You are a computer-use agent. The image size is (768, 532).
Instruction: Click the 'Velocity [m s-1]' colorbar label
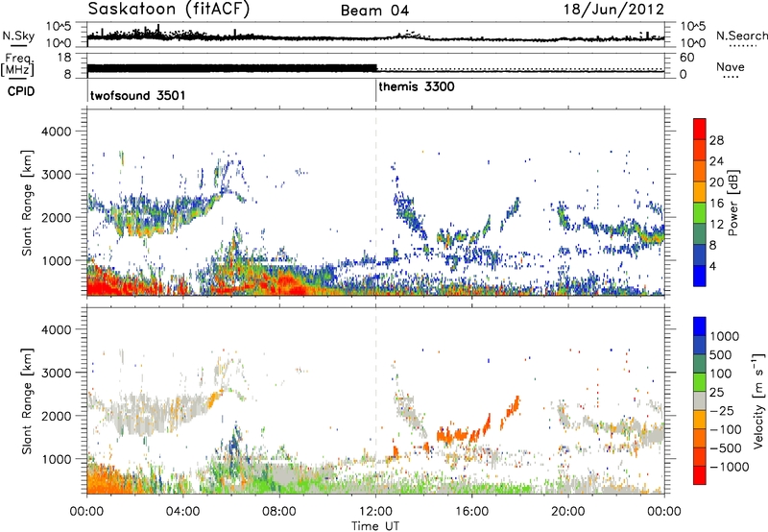click(x=758, y=400)
